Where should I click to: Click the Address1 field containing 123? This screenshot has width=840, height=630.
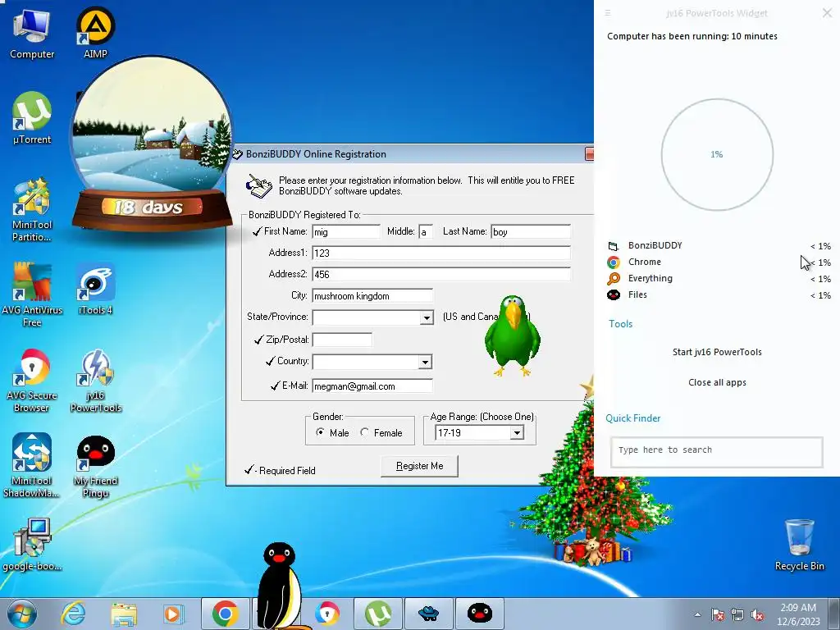pos(441,253)
